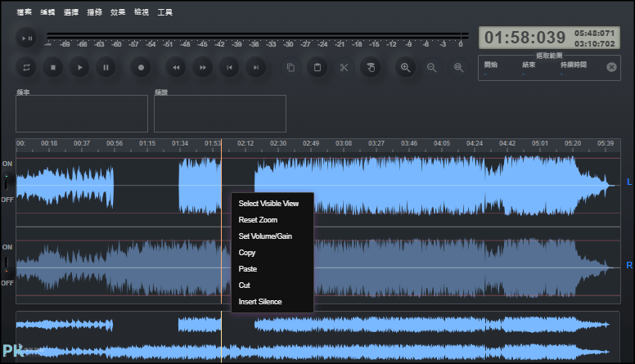
Task: Click the 開始 selection start field
Action: click(491, 69)
